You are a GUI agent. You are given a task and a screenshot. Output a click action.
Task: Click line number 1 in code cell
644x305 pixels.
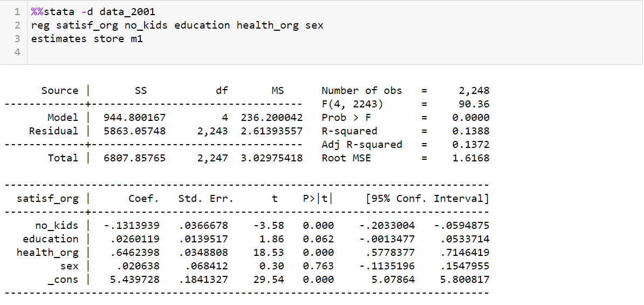point(18,12)
